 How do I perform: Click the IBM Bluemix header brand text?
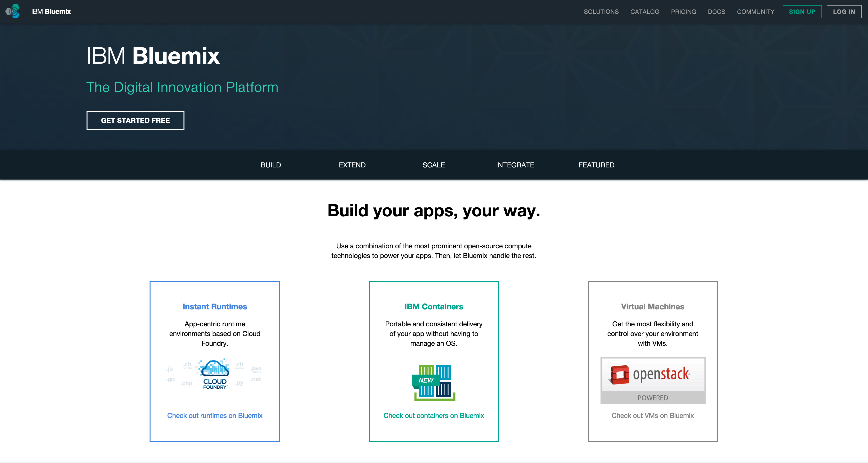pos(51,11)
